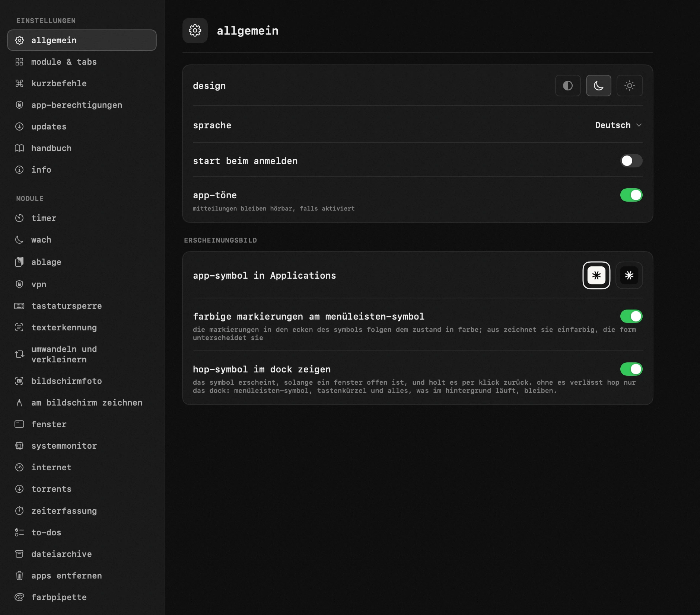Disable the app-töne toggle

[x=631, y=195]
